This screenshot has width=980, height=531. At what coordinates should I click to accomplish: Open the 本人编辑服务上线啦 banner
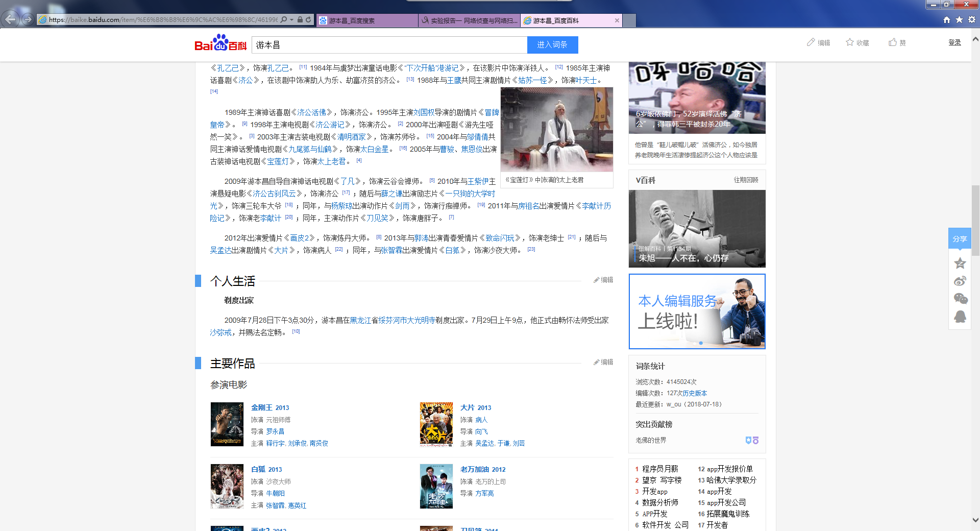[x=697, y=311]
